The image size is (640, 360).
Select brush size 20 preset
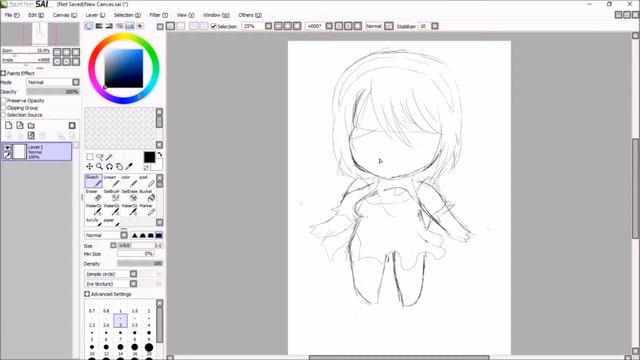149,349
